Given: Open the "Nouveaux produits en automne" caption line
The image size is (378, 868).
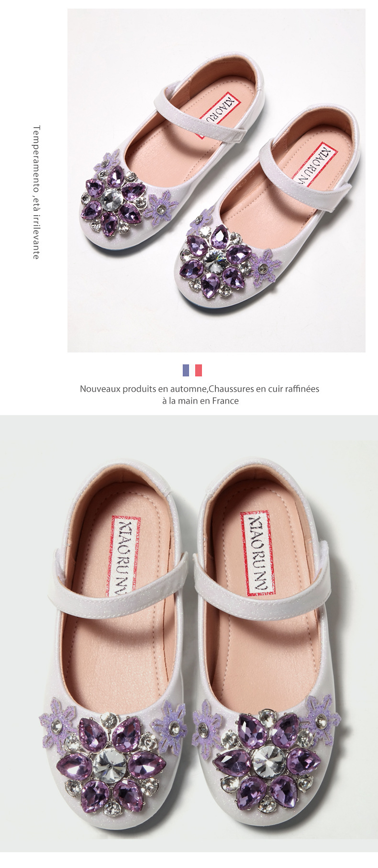Looking at the screenshot, I should point(199,389).
